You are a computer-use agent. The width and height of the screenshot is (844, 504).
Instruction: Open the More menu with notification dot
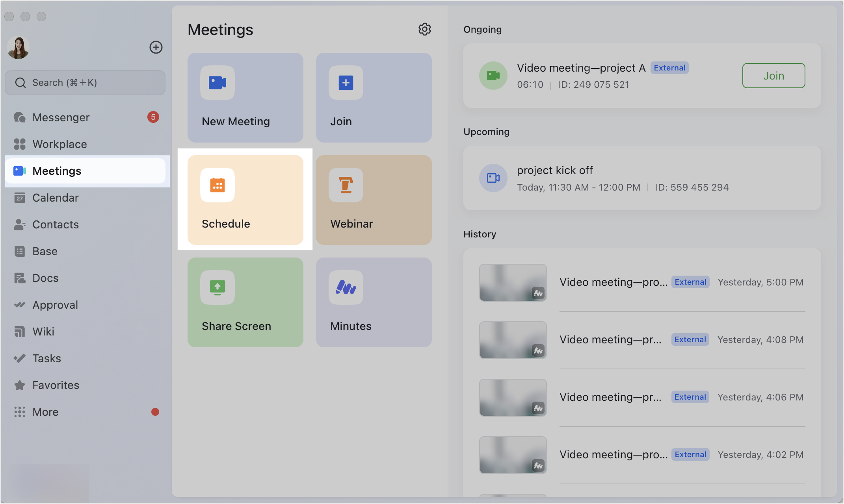[45, 412]
